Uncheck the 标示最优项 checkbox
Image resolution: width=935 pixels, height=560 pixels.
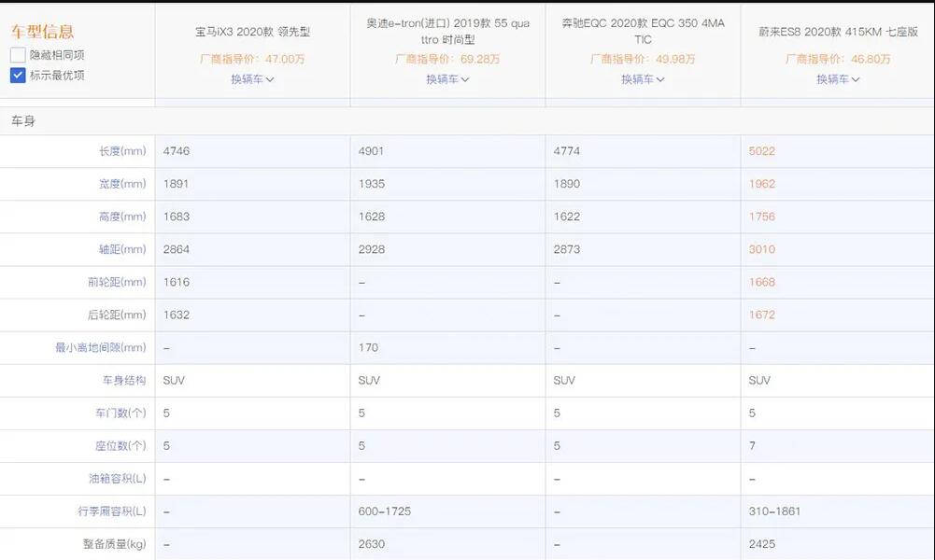(x=18, y=75)
